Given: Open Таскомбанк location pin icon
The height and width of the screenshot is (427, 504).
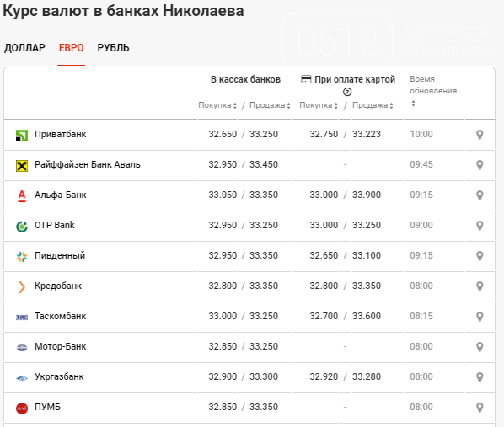Looking at the screenshot, I should pyautogui.click(x=480, y=317).
